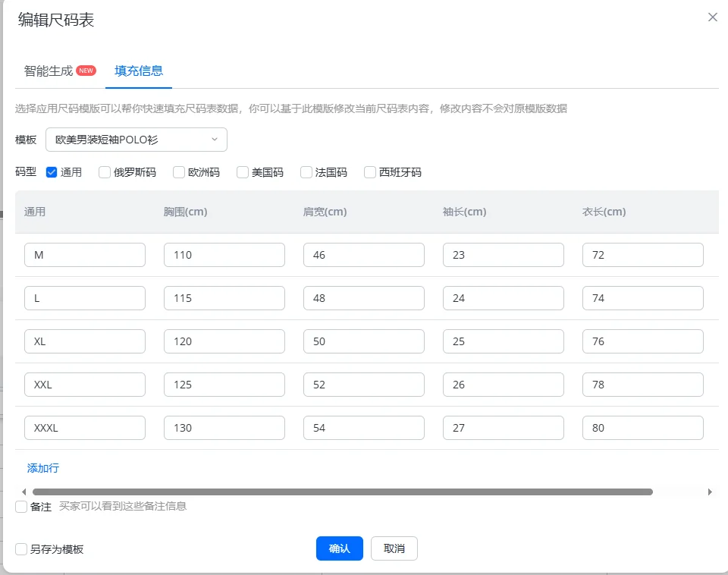Viewport: 728px width, 575px height.
Task: Enable the 俄罗斯码 checkbox
Action: click(105, 172)
